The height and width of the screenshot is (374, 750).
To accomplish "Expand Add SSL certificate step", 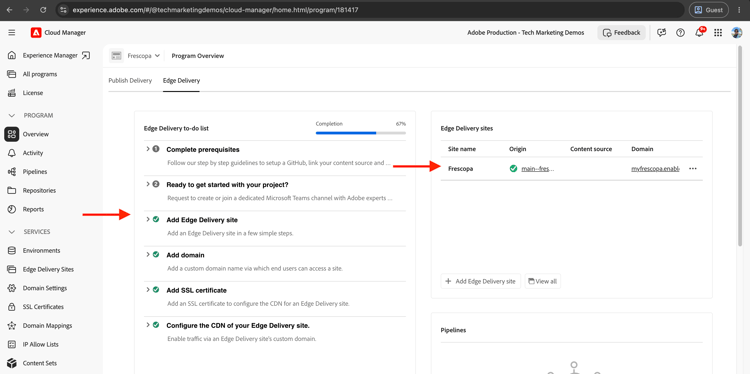I will pos(148,290).
